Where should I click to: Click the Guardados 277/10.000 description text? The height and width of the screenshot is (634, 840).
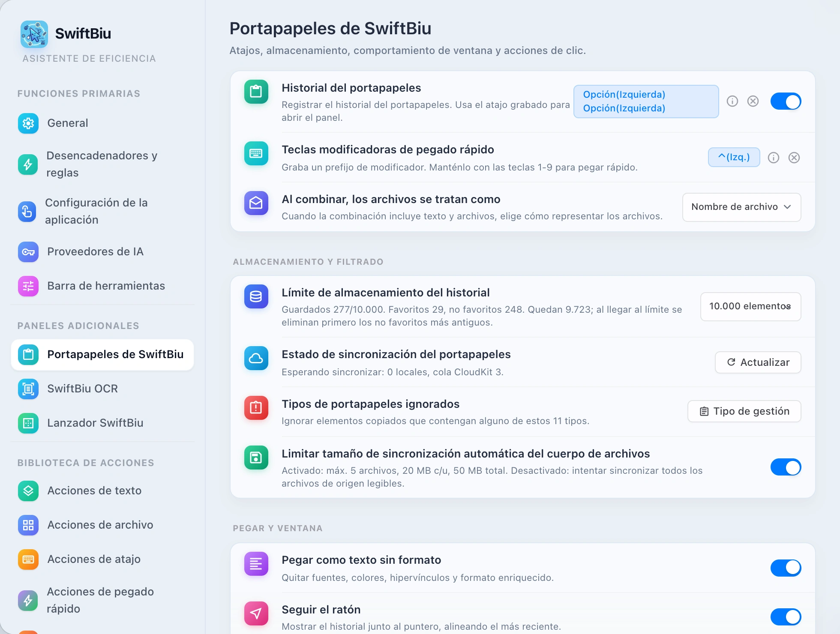point(482,316)
